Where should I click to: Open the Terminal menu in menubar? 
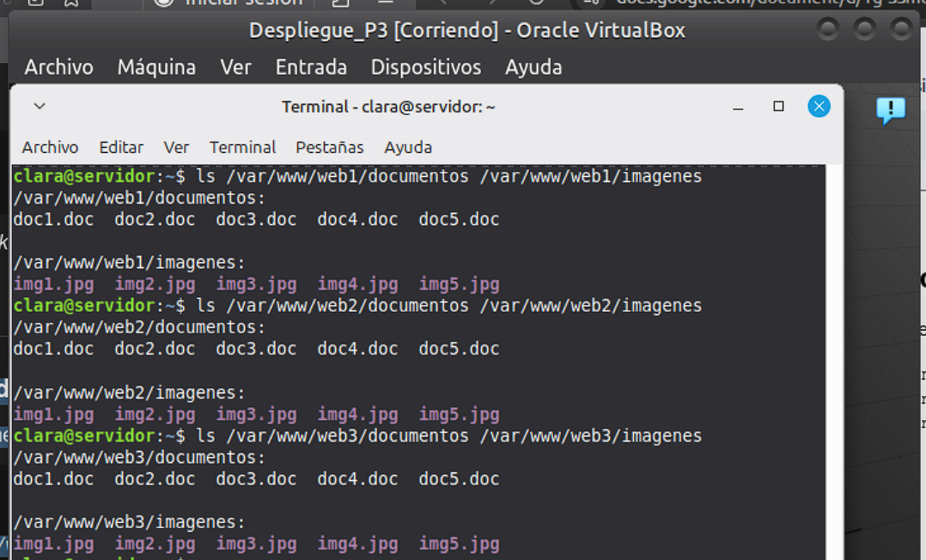(242, 148)
